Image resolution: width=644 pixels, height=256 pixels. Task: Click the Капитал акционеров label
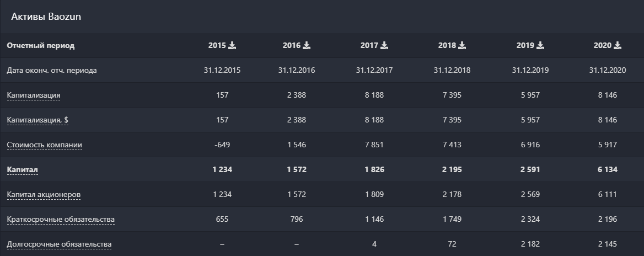pos(44,194)
